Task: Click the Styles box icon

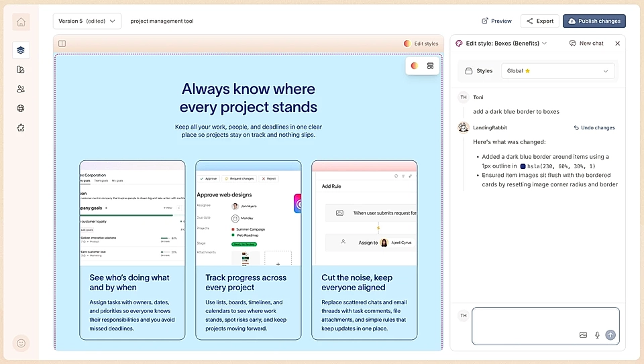Action: [x=469, y=70]
